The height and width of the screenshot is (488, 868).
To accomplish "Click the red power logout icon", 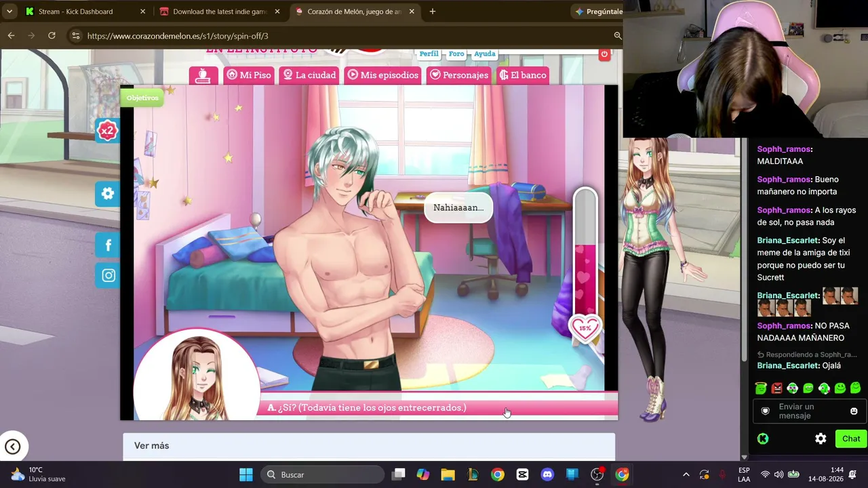I will coord(604,54).
